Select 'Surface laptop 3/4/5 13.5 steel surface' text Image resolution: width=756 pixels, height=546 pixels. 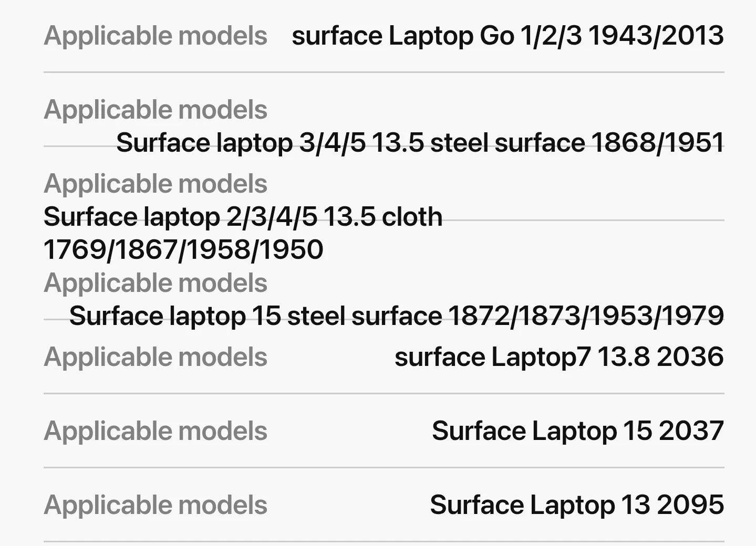[x=350, y=143]
